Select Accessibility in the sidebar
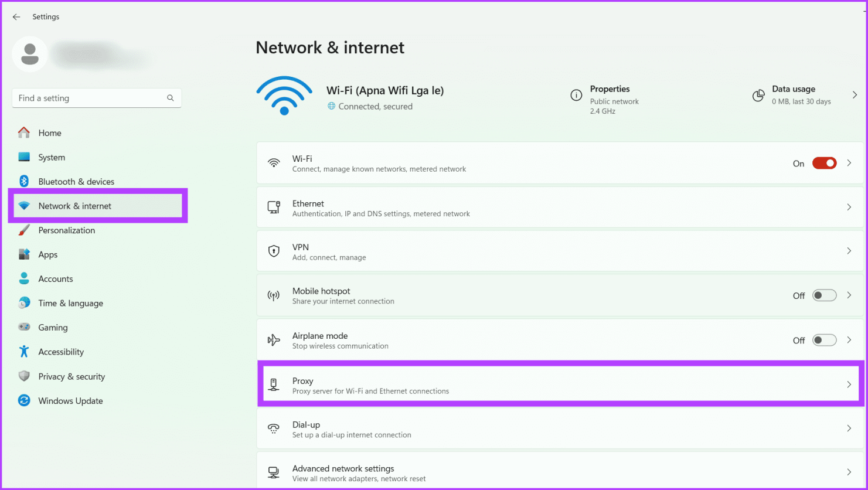 [61, 352]
